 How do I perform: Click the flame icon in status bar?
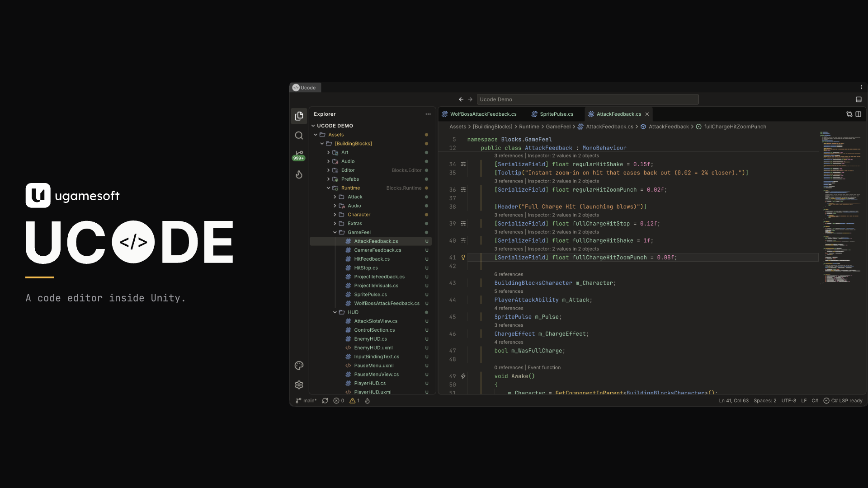[x=368, y=401]
